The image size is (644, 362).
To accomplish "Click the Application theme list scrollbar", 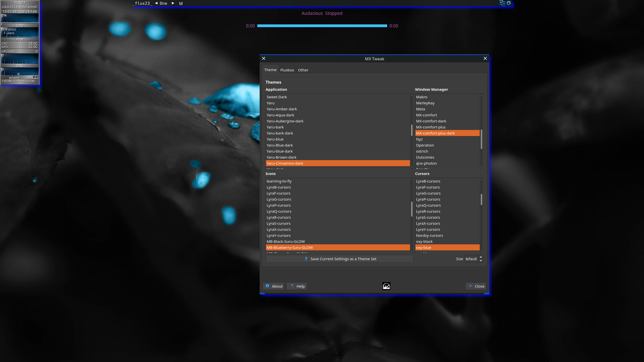I will click(412, 130).
